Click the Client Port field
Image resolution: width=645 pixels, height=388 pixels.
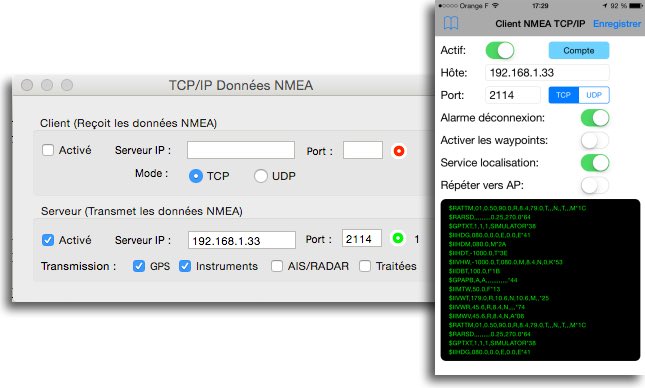363,150
